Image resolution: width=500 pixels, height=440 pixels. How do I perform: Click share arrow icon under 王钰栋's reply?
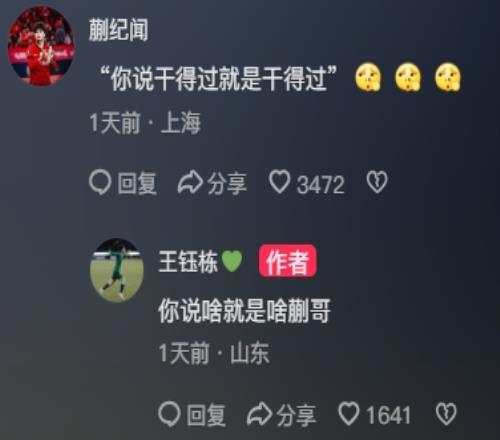[x=259, y=414]
